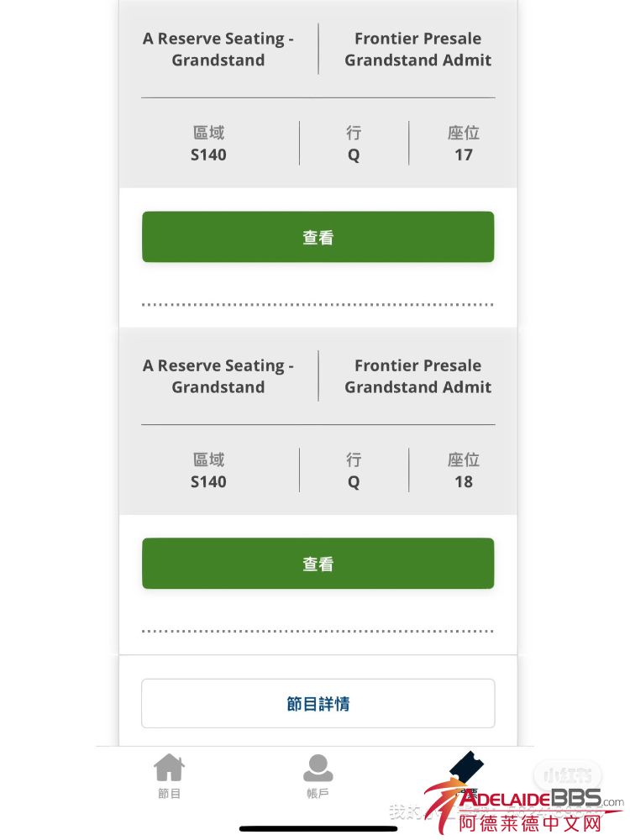Tap the 小红书 watermark badge

click(562, 774)
